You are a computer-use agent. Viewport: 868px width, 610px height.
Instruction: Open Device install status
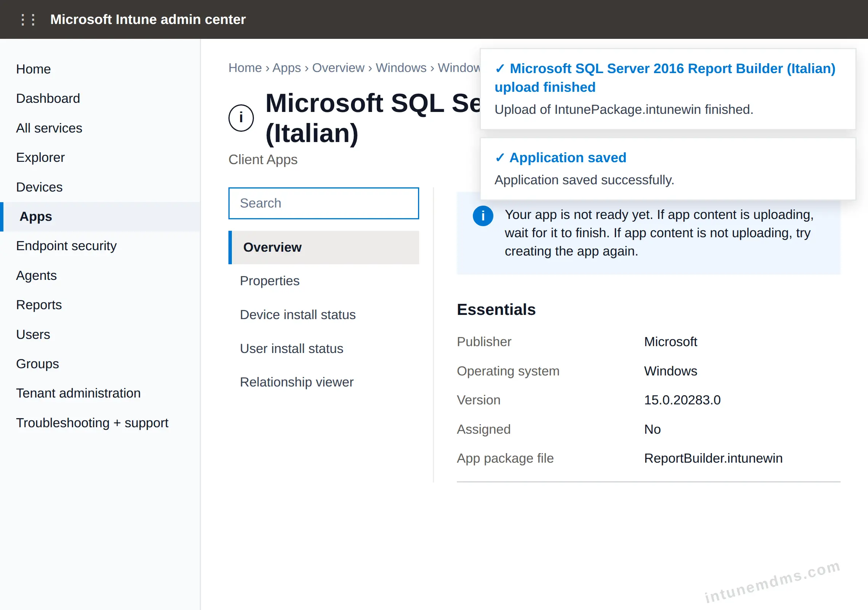pyautogui.click(x=298, y=315)
